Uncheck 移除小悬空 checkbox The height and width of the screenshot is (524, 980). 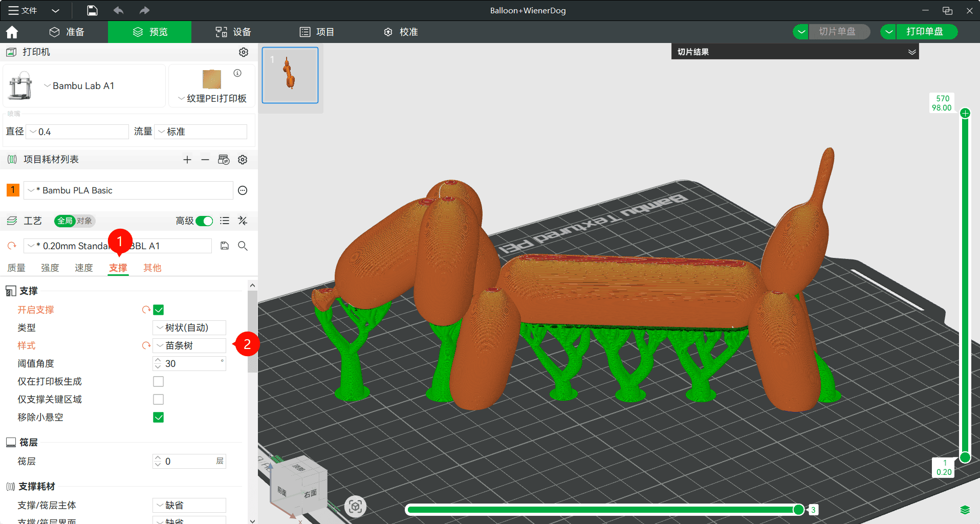pyautogui.click(x=159, y=418)
